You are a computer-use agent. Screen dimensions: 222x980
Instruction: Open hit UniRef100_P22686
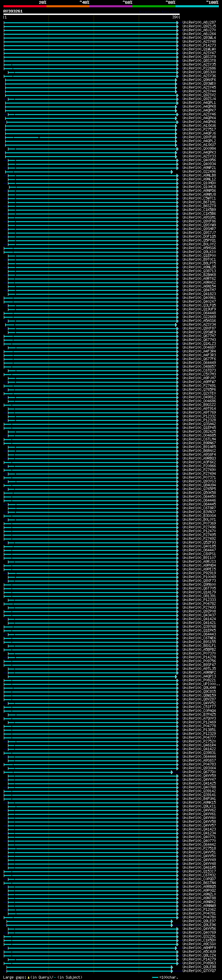199,68
